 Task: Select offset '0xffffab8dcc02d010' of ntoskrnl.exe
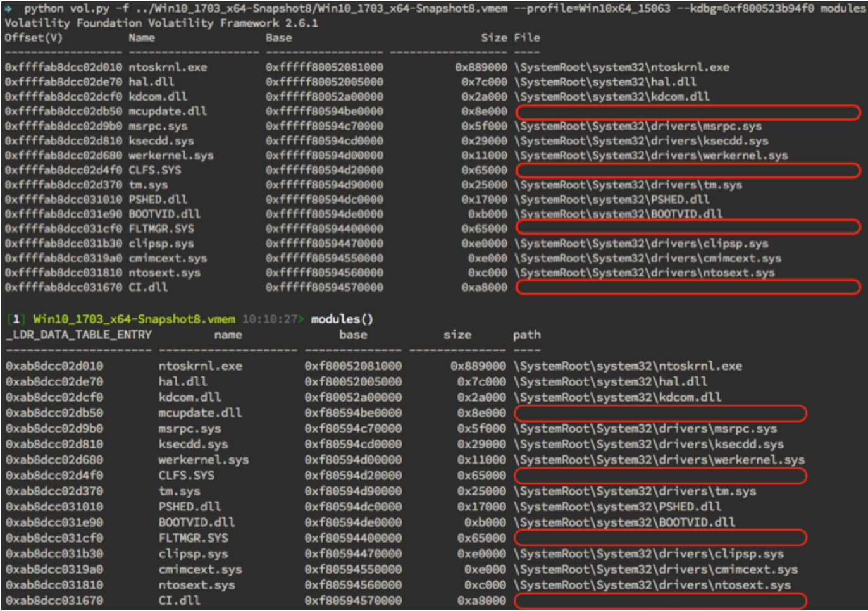click(63, 67)
